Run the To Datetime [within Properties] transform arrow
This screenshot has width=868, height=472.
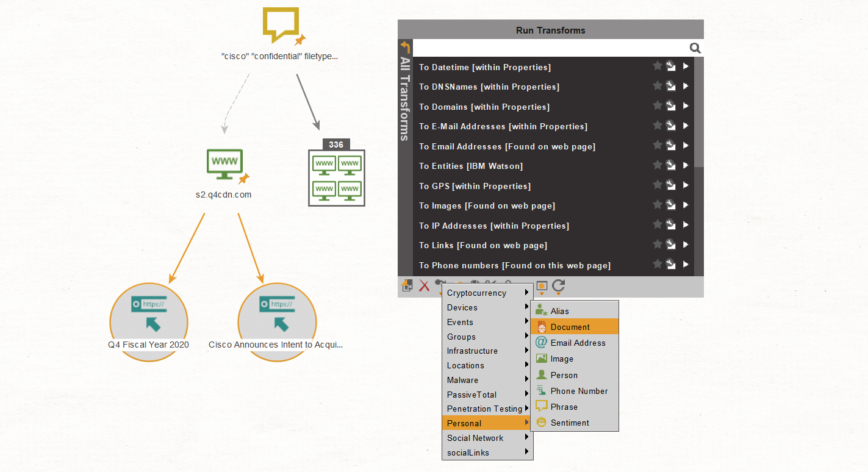point(686,66)
